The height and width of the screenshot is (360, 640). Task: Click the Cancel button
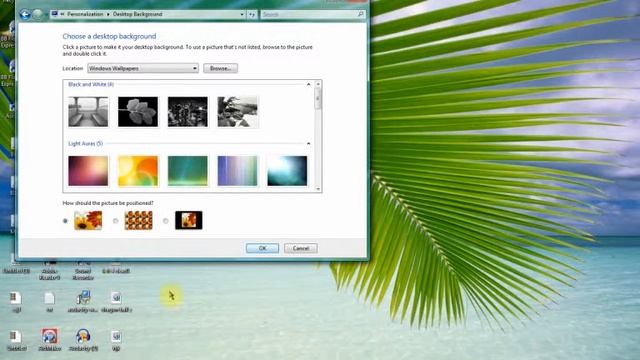click(x=301, y=248)
